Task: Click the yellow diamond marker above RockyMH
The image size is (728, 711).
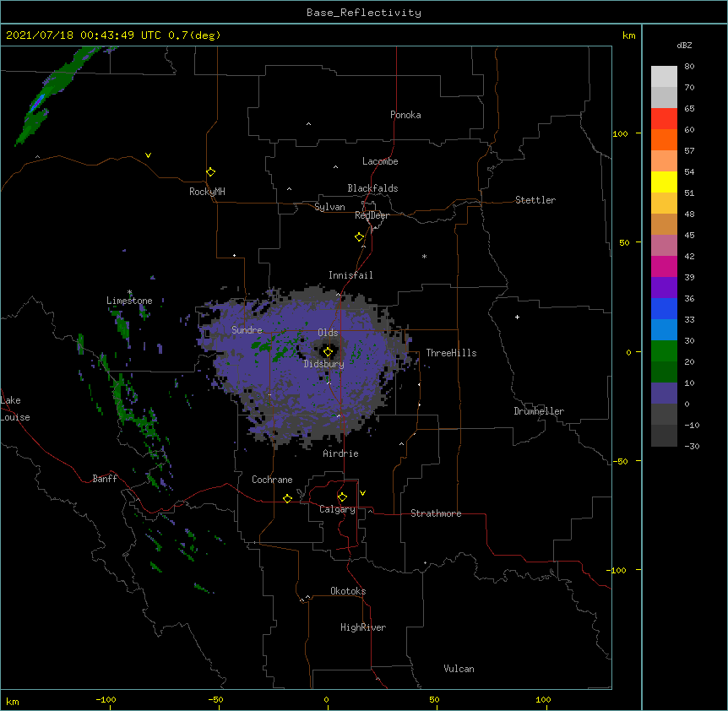Action: (x=211, y=172)
